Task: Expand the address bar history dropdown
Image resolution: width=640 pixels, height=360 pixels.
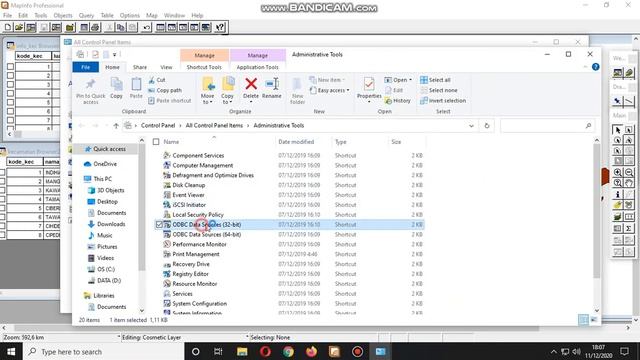Action: click(x=471, y=126)
